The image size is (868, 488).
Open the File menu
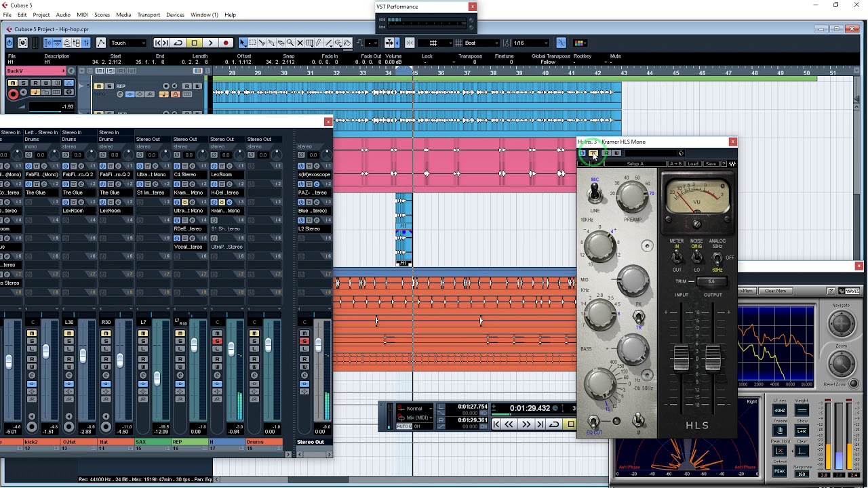point(7,15)
